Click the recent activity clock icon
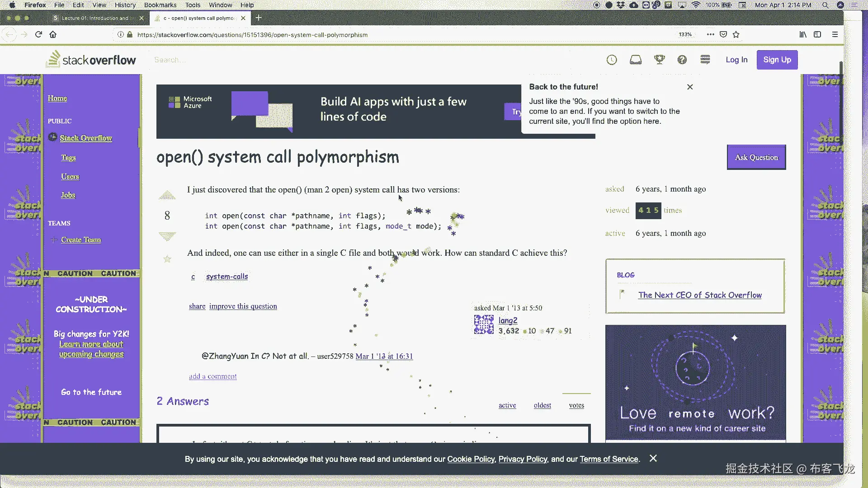The width and height of the screenshot is (868, 488). click(612, 60)
